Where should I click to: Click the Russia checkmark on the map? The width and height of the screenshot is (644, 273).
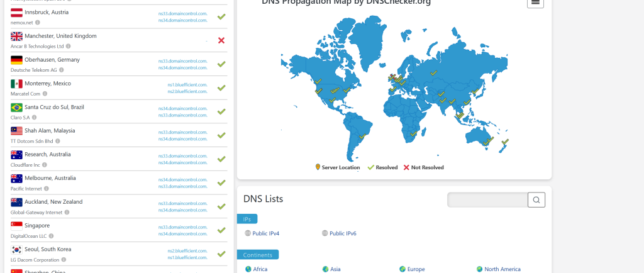(434, 73)
